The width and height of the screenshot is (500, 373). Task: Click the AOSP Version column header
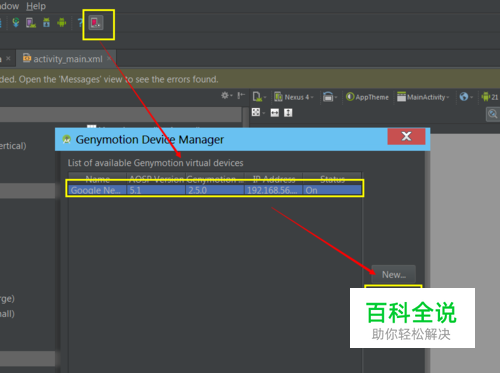[x=156, y=179]
